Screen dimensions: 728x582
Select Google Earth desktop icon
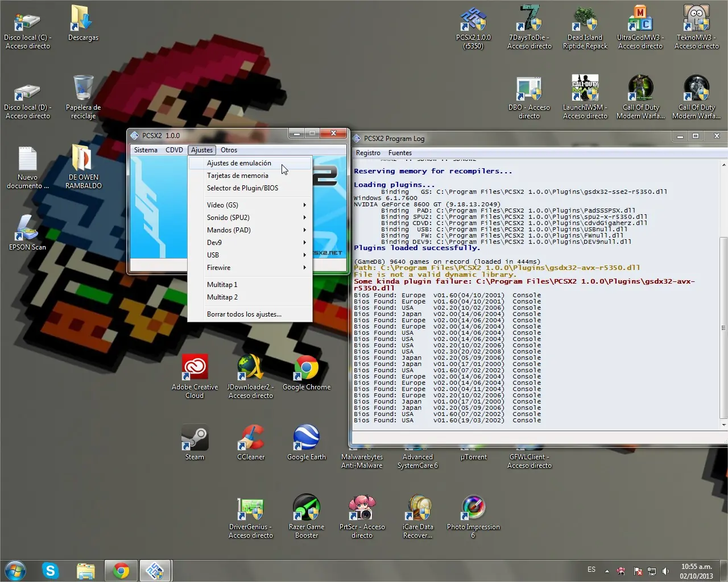[307, 443]
